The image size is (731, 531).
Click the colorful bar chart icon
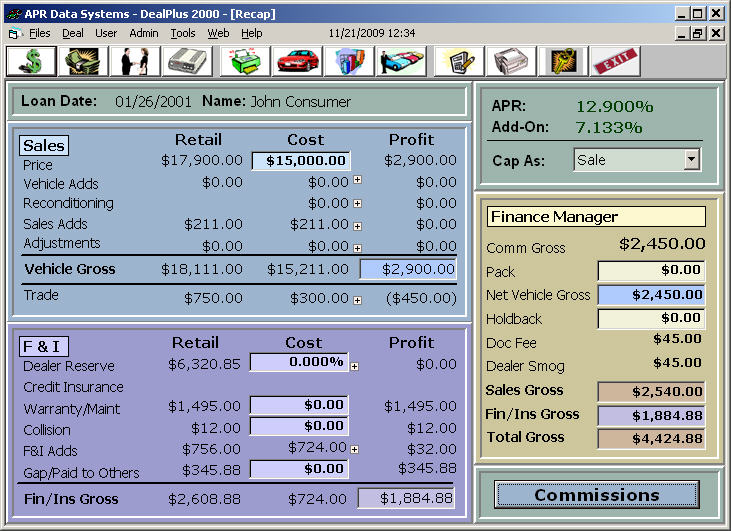(349, 61)
